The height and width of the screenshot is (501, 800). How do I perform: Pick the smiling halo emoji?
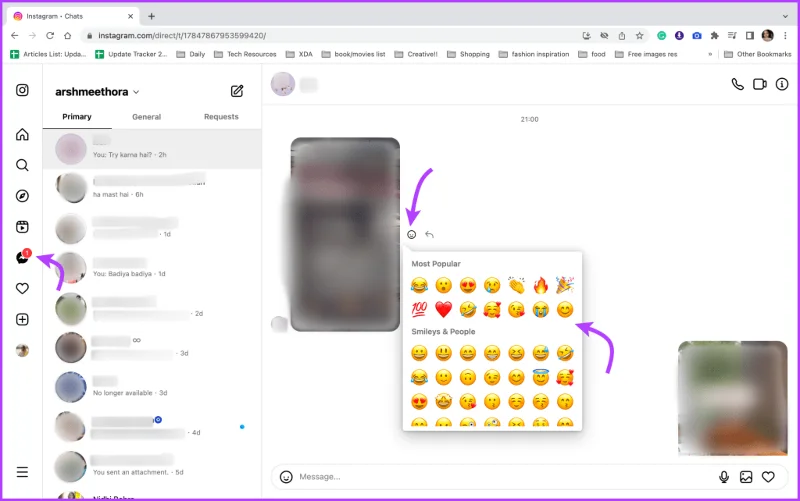[540, 377]
